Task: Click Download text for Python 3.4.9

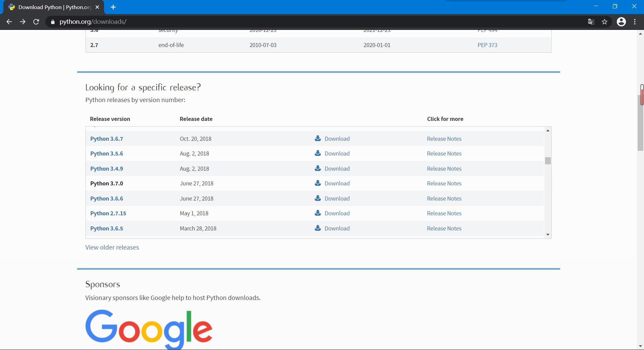Action: tap(337, 169)
